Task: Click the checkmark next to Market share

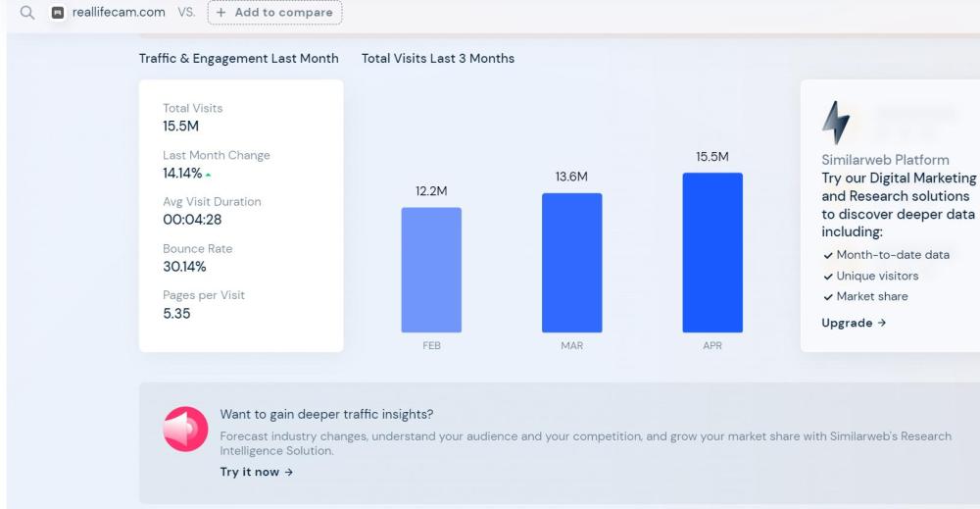Action: [828, 296]
